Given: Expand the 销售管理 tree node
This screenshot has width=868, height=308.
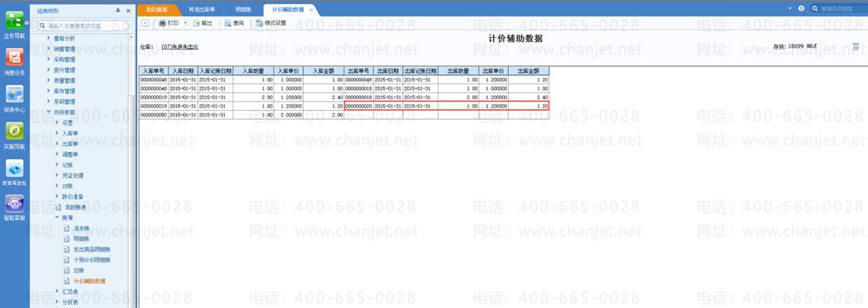Looking at the screenshot, I should click(x=49, y=49).
